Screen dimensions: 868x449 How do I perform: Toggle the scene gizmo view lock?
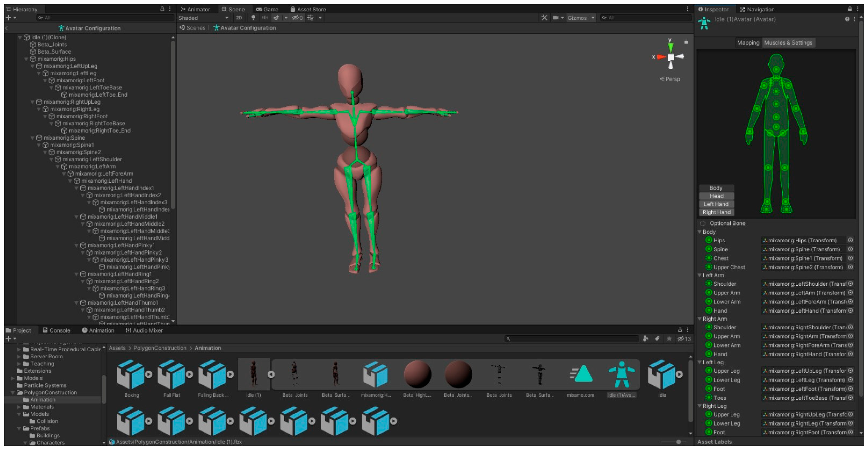click(x=686, y=42)
